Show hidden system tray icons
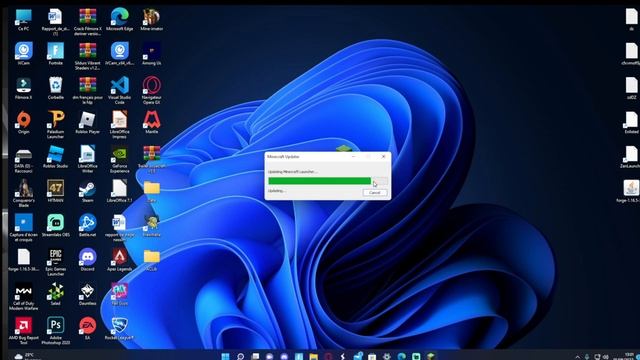 point(577,357)
